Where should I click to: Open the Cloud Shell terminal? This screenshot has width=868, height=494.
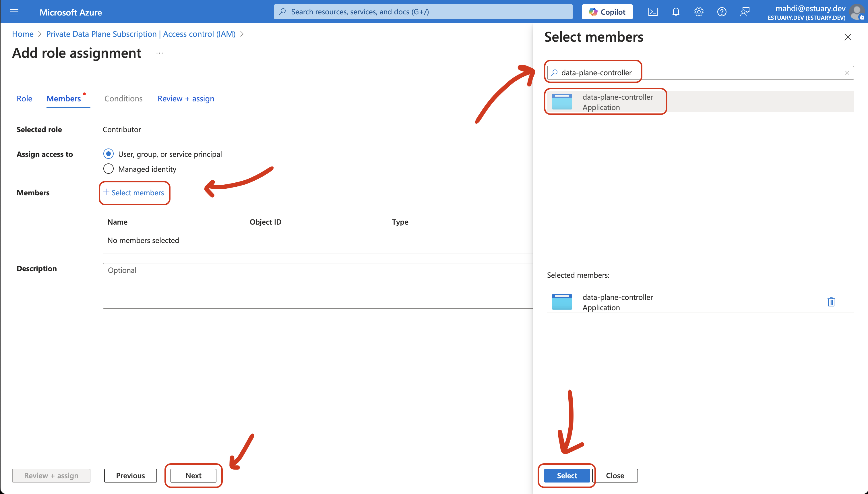pyautogui.click(x=653, y=11)
